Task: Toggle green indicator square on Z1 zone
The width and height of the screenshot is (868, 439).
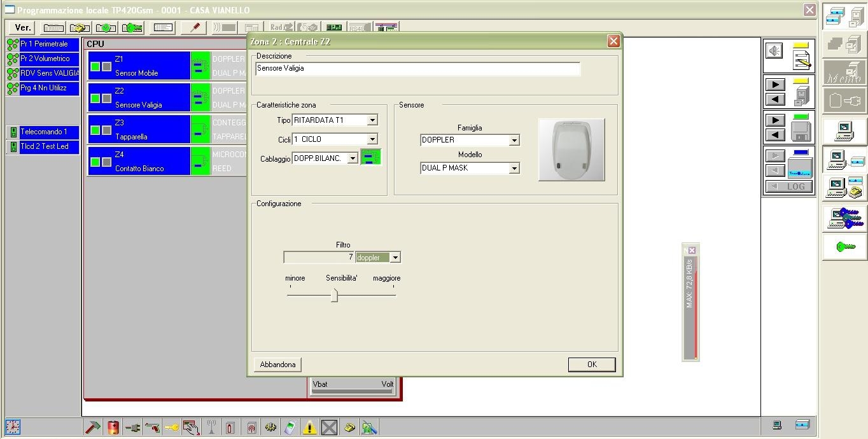Action: click(x=95, y=67)
